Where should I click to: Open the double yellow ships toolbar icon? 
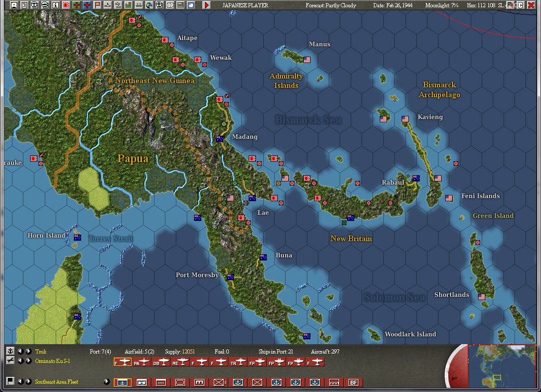point(118,5)
